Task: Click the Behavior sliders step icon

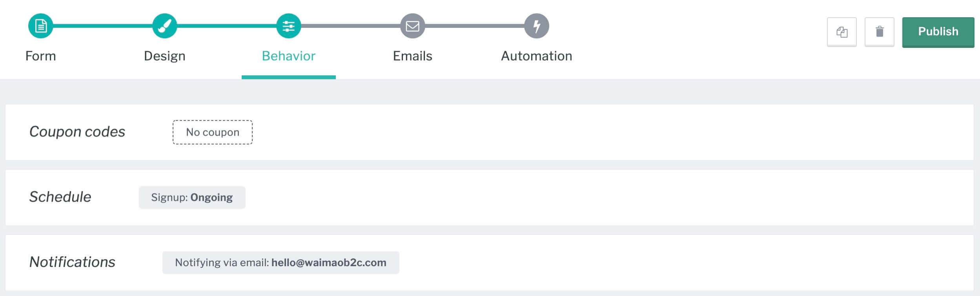Action: 288,26
